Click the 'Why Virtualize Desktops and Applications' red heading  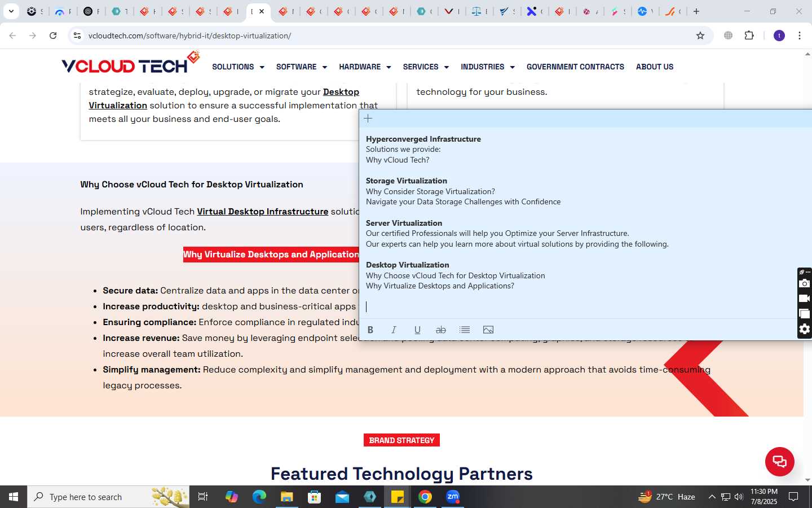[x=271, y=255]
